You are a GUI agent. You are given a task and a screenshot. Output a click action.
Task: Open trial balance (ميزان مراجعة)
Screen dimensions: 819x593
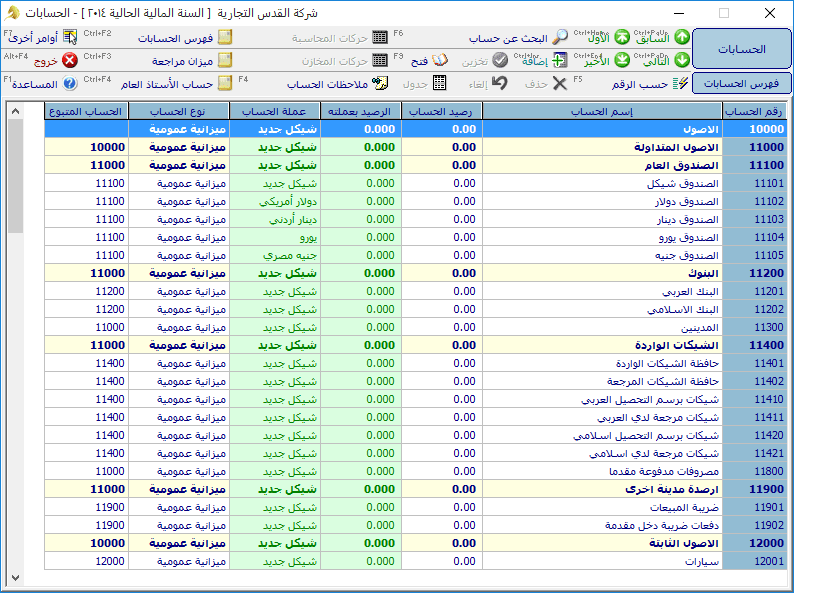tap(226, 60)
